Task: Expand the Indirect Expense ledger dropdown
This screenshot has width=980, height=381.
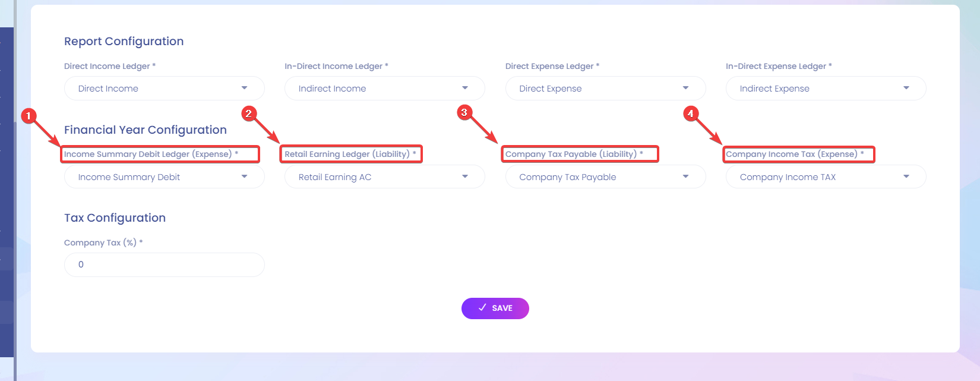Action: (x=826, y=89)
